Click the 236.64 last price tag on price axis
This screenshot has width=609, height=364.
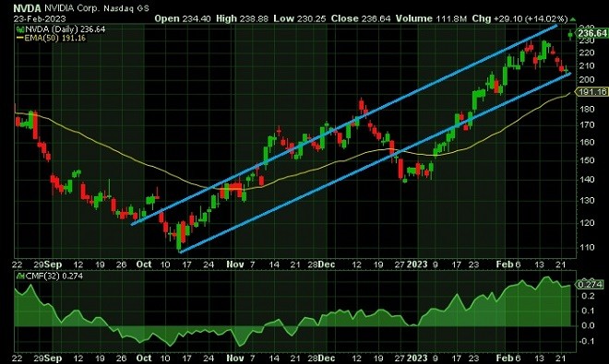click(x=591, y=33)
